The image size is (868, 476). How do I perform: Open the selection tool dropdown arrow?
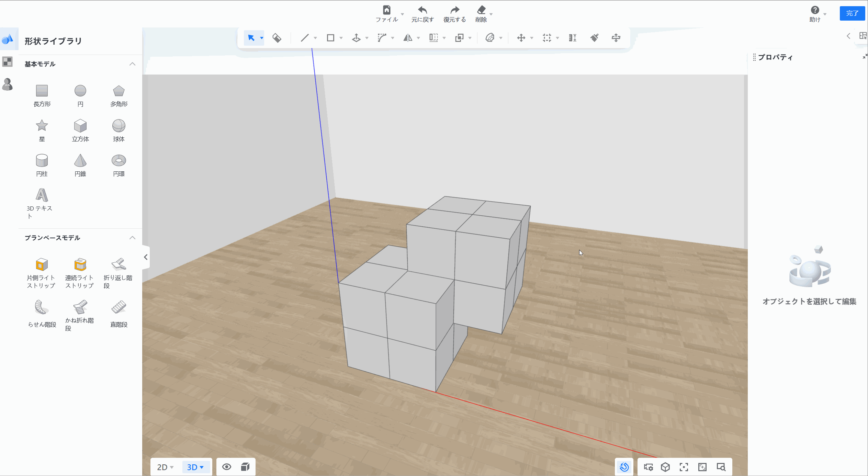click(262, 38)
